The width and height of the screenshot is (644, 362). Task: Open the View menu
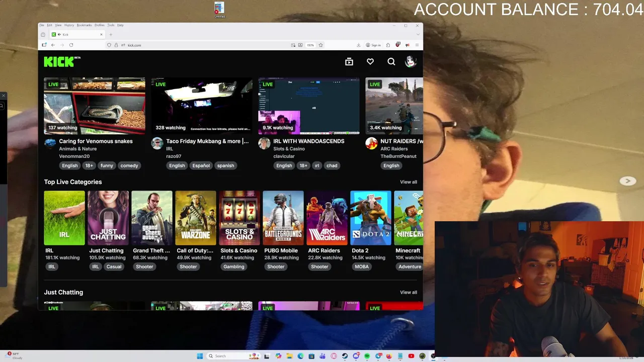[x=58, y=25]
